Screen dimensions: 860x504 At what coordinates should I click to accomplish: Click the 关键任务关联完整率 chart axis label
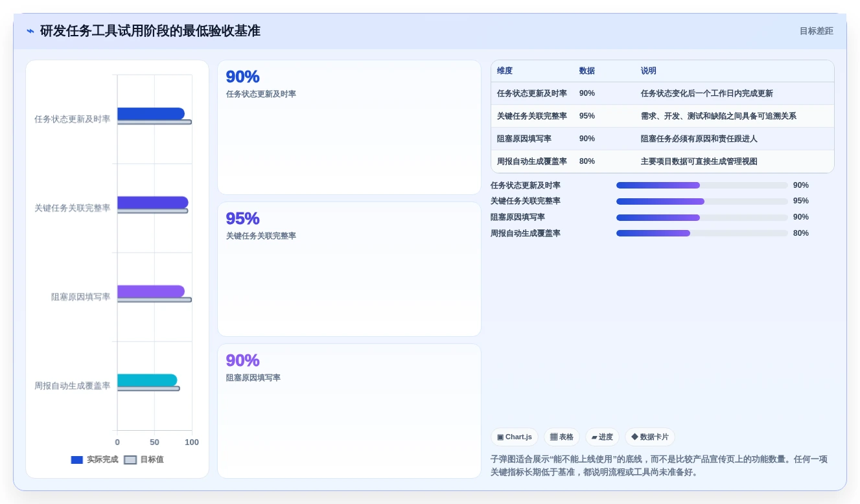73,208
